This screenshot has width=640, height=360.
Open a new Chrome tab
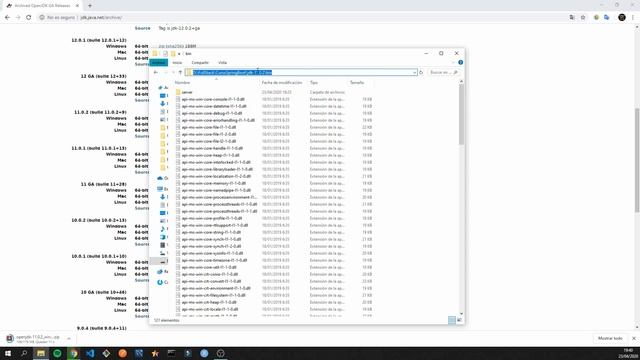(x=90, y=6)
